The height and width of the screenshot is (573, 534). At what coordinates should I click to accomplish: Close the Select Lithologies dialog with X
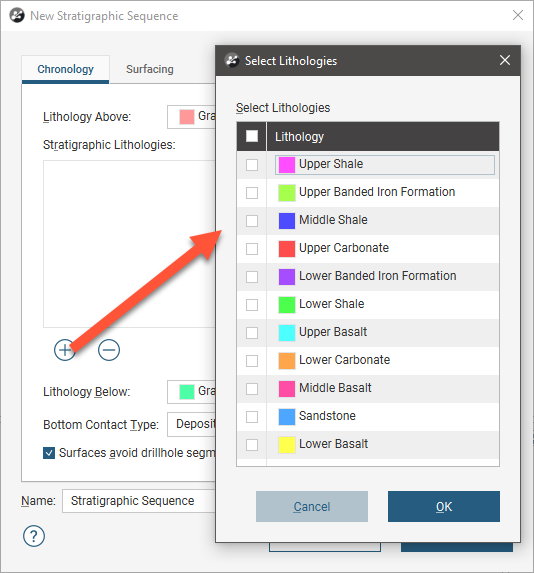pyautogui.click(x=505, y=60)
